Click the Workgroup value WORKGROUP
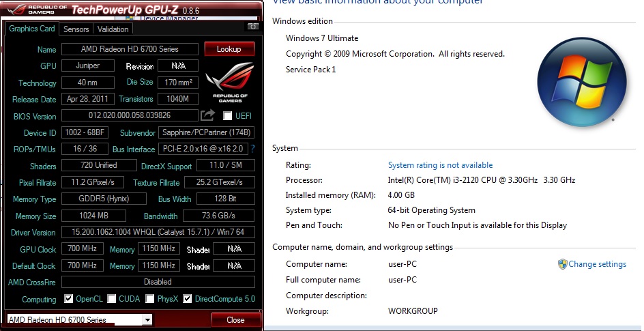 (x=413, y=311)
